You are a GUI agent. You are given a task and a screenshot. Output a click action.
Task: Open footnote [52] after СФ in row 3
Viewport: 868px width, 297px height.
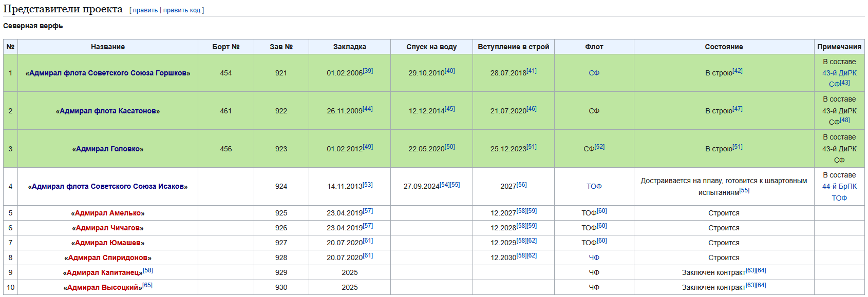point(599,147)
